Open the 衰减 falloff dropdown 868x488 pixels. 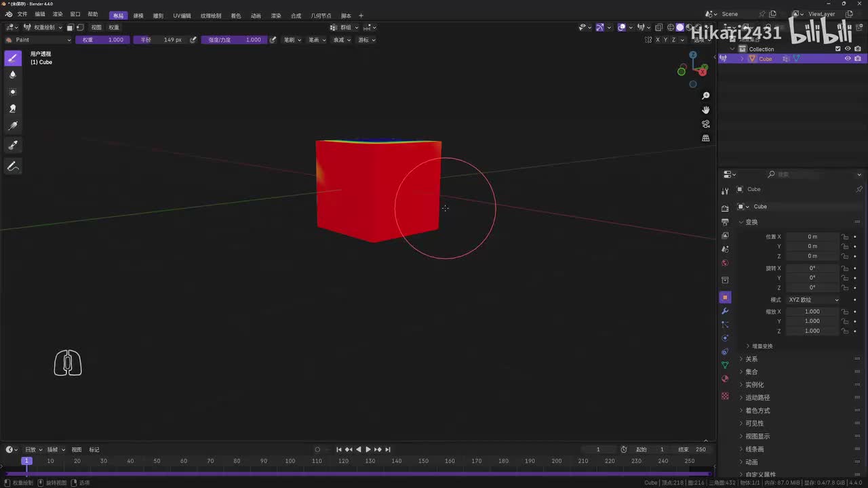pos(340,40)
